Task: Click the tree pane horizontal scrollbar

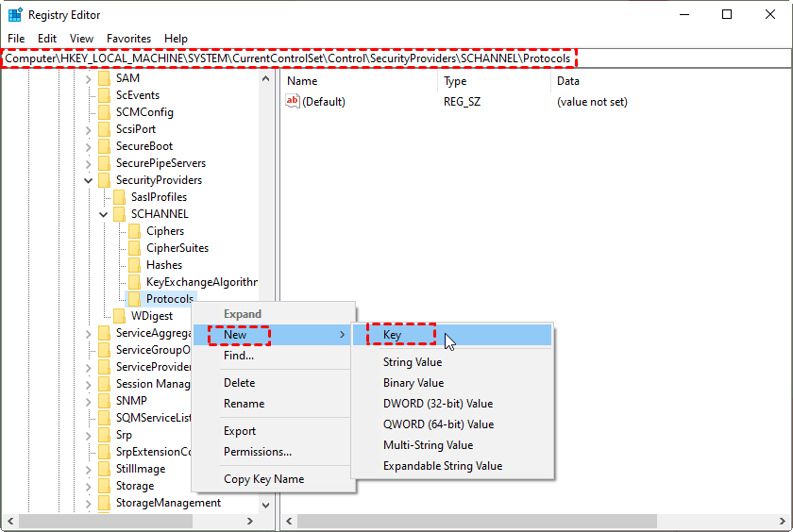Action: [132, 523]
